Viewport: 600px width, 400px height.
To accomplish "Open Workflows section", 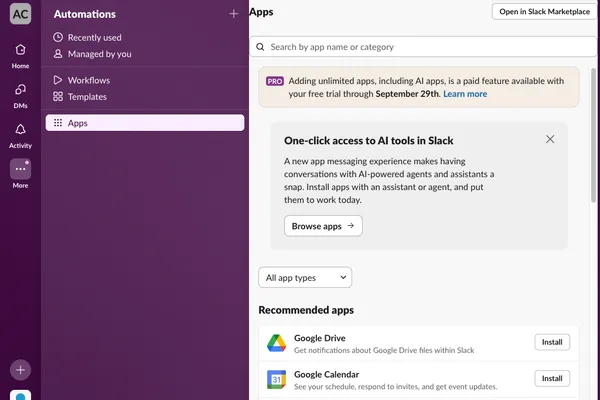I will (82, 80).
